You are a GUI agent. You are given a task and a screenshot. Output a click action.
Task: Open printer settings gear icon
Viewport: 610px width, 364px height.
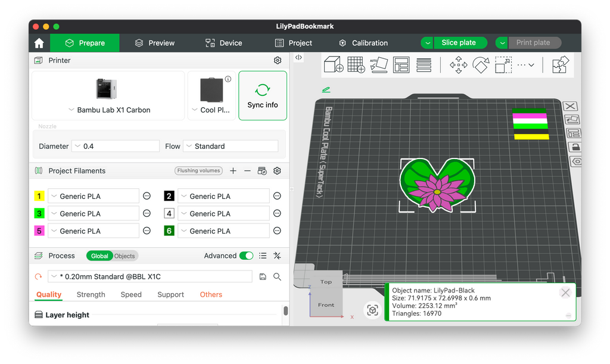click(278, 60)
